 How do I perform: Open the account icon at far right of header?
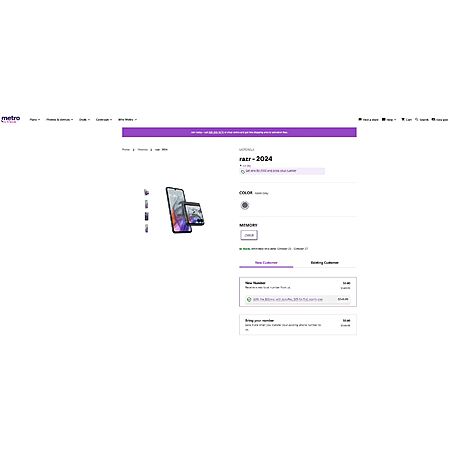pos(433,119)
